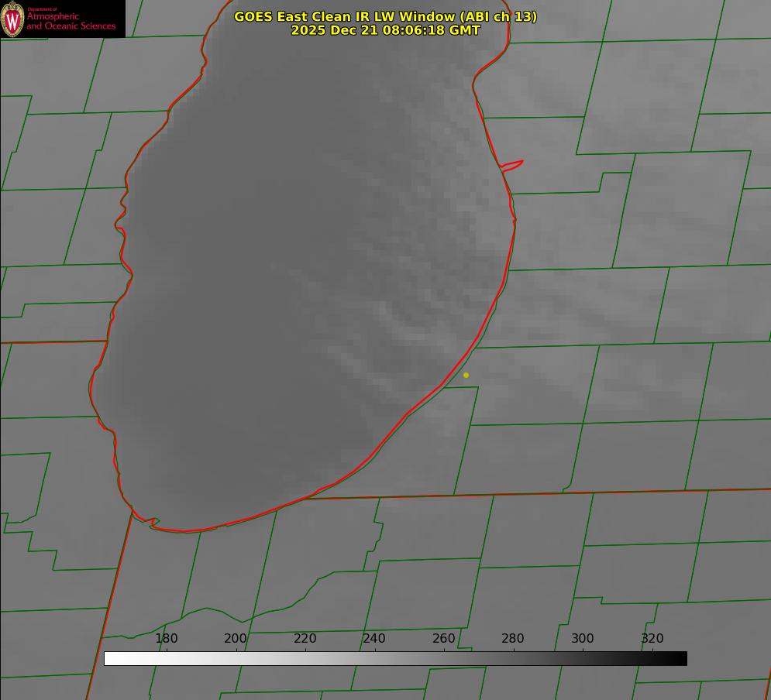Click the 220 color bar label
The image size is (771, 700).
[x=305, y=639]
